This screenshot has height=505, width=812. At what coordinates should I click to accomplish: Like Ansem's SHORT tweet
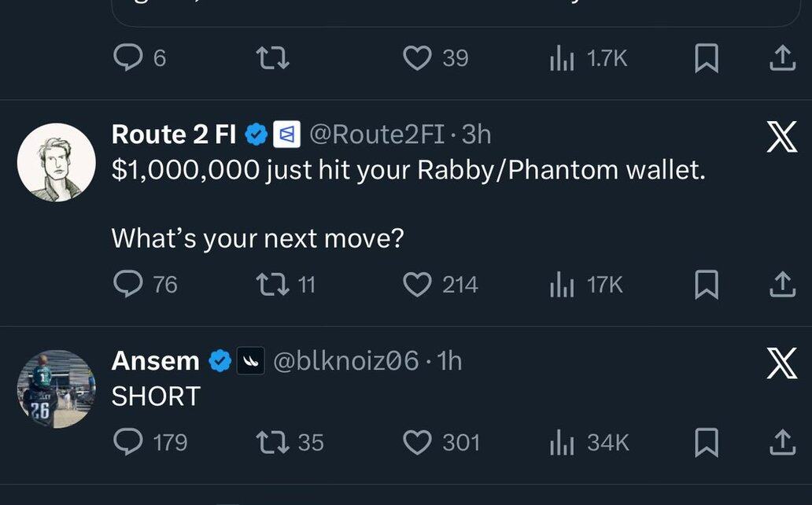coord(417,442)
